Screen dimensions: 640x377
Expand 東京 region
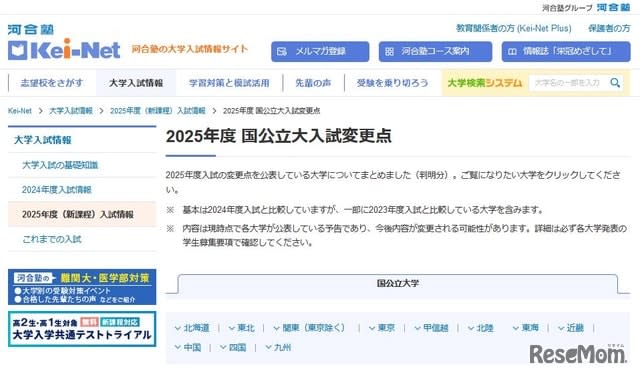[382, 328]
